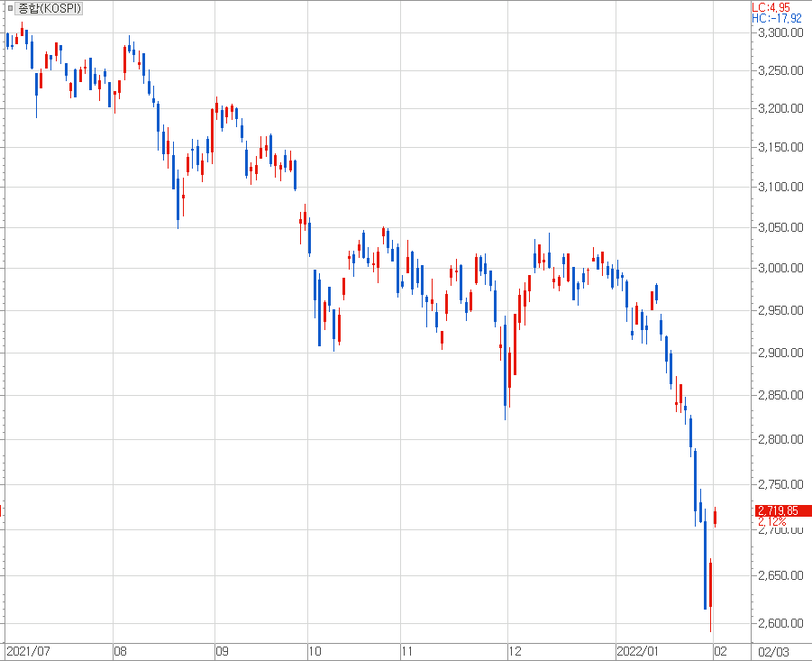Click the 3,150.00 price axis label
This screenshot has width=812, height=661.
(780, 148)
